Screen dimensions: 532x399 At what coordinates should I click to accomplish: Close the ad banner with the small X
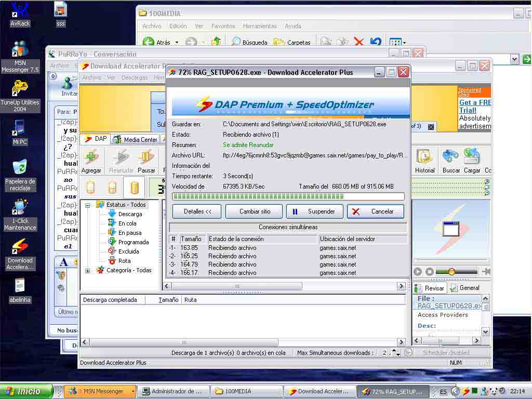pyautogui.click(x=431, y=127)
